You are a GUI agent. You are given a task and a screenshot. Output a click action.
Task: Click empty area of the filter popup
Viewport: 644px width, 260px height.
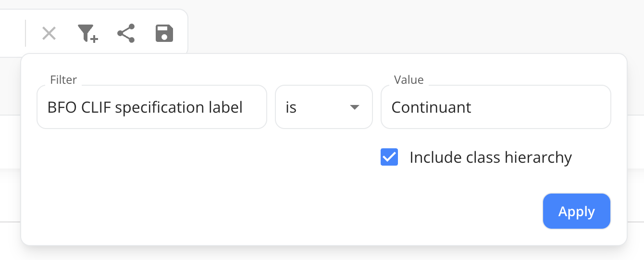[x=192, y=193]
